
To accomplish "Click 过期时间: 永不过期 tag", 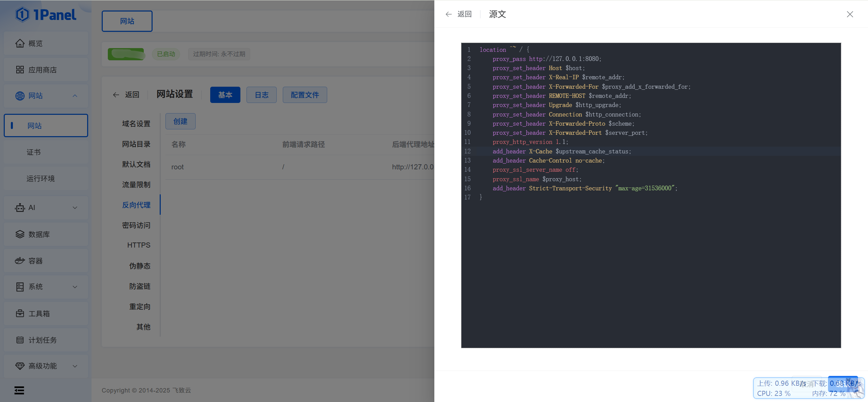I will click(219, 54).
